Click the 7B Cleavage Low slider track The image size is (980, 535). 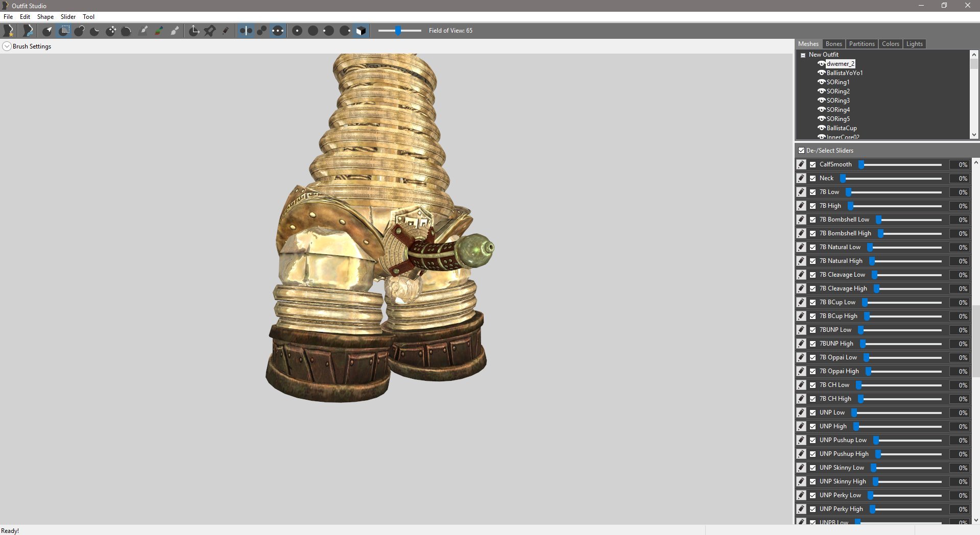coord(907,275)
